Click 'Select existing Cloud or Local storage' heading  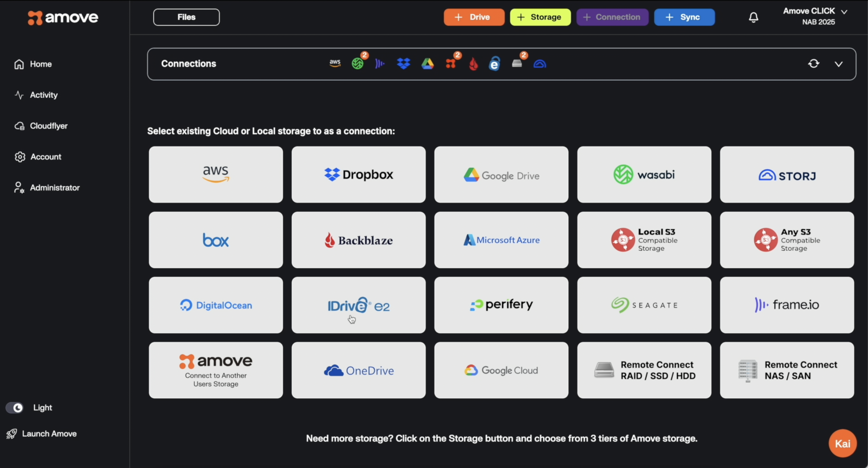271,131
